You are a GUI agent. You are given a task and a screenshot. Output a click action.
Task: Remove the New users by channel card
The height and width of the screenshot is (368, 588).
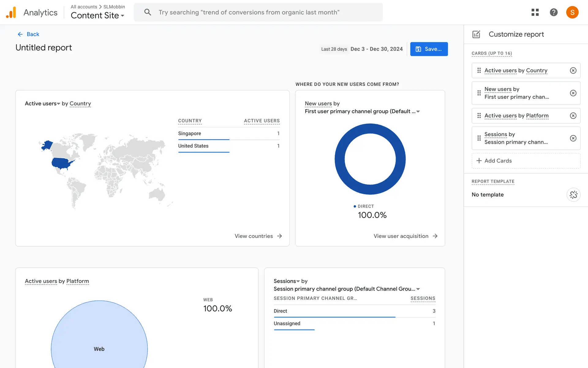coord(573,93)
